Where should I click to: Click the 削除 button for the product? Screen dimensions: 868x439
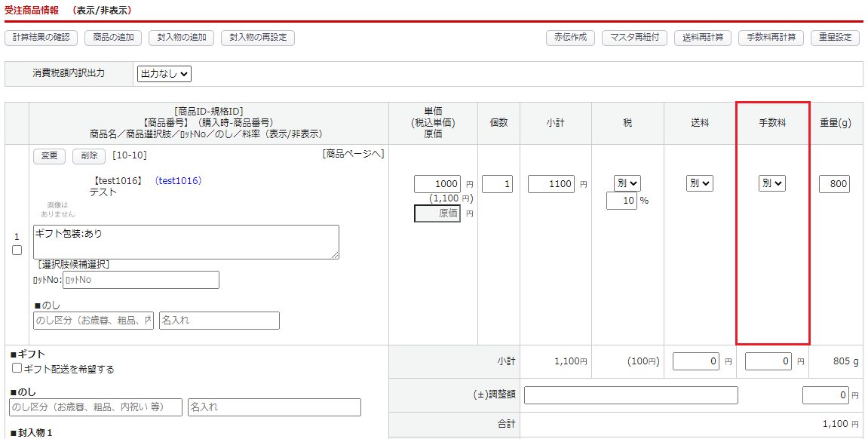89,156
